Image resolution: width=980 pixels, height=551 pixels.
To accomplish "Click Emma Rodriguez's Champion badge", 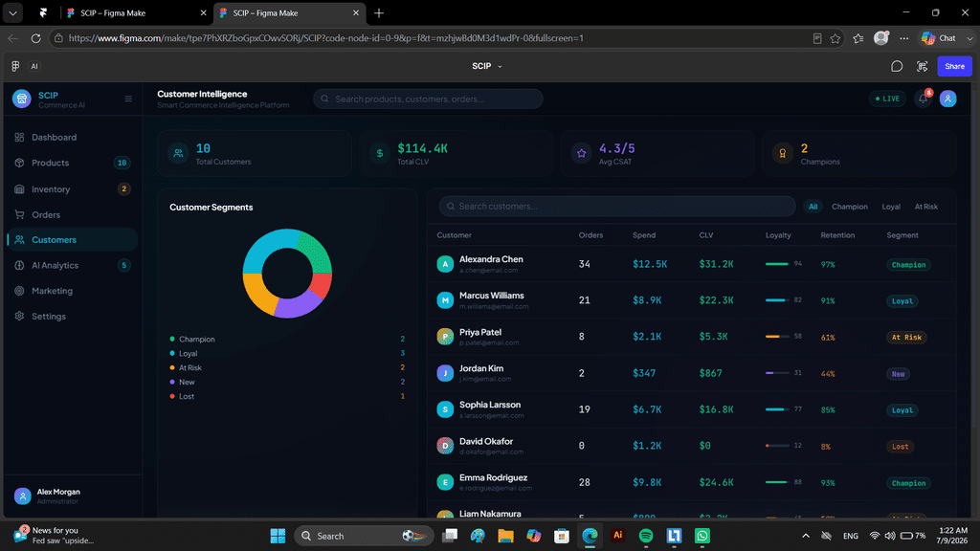I will (909, 483).
